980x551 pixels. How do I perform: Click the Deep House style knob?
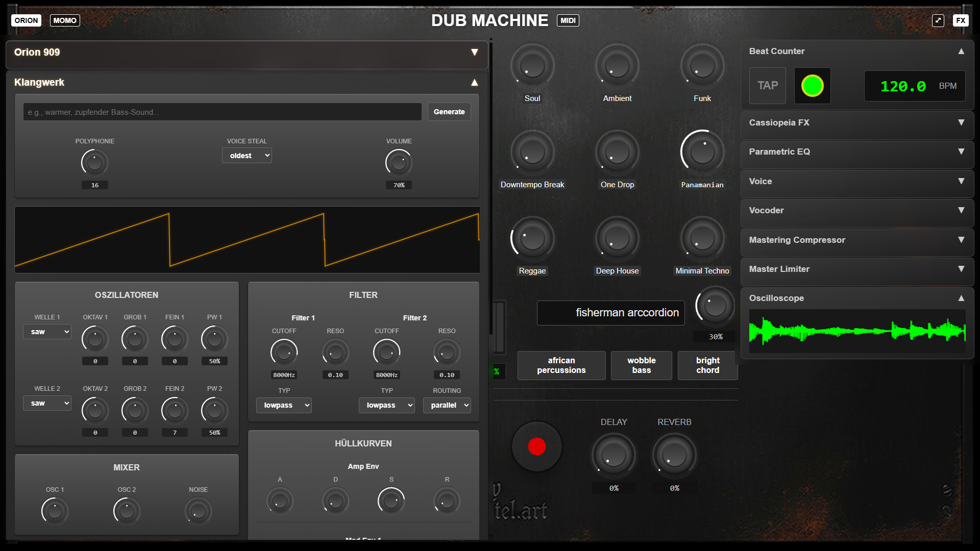coord(617,239)
